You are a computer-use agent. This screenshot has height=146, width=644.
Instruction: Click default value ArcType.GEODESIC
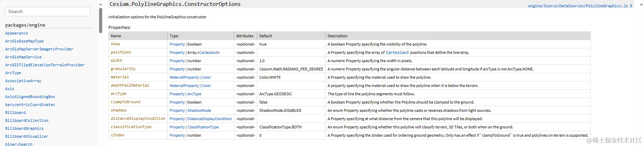[x=276, y=94]
